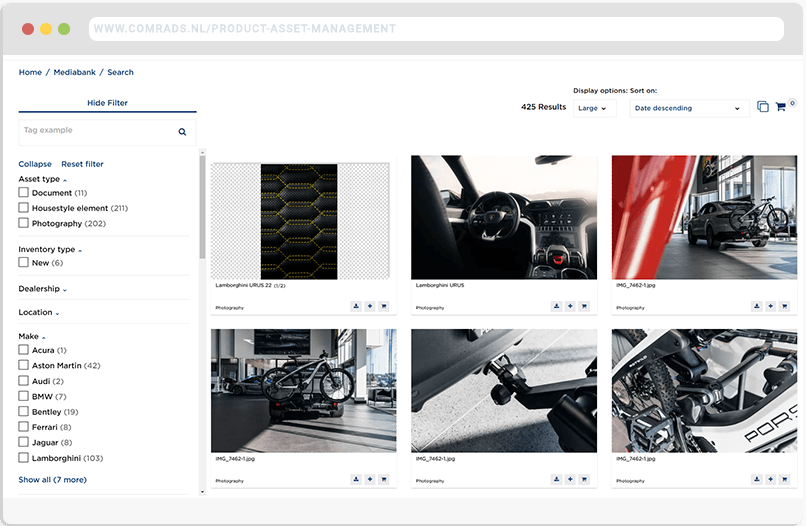Screen dimensions: 806x526
Task: Add Lamborghini URUS 22 to cart
Action: 383,306
